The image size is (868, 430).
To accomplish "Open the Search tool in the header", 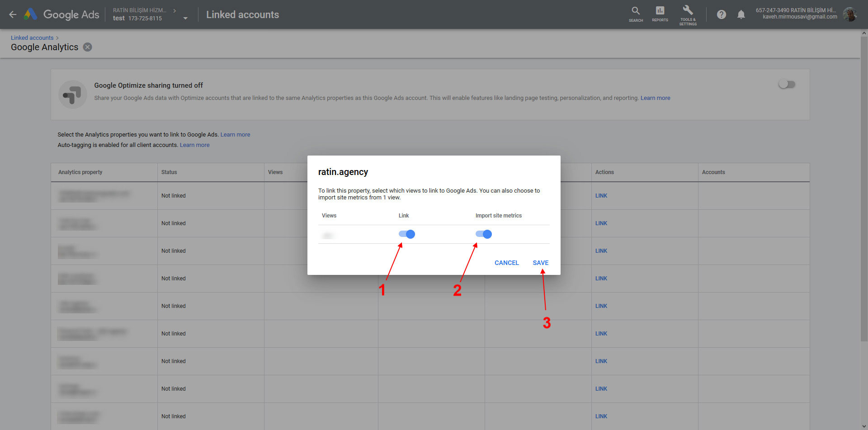I will [636, 14].
